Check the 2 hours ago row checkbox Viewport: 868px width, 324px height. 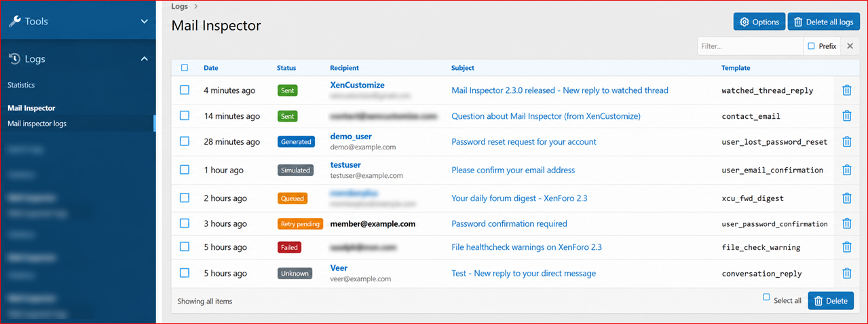tap(185, 198)
